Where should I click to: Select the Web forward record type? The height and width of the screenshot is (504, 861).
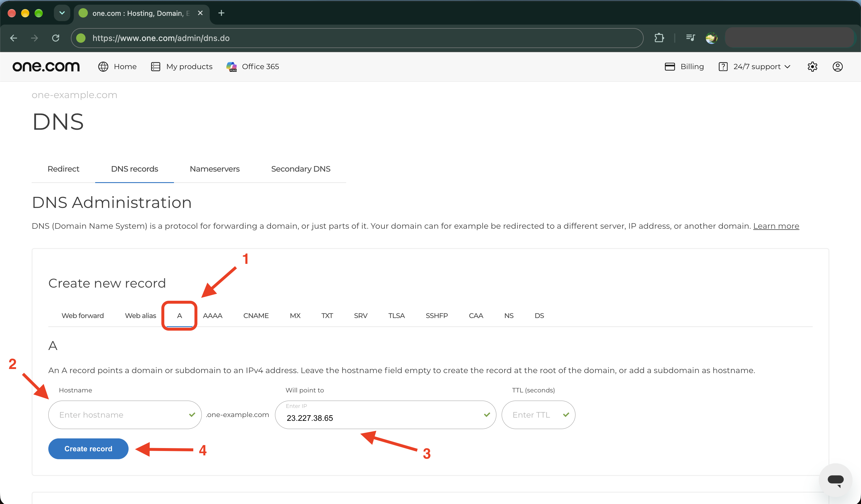(83, 316)
